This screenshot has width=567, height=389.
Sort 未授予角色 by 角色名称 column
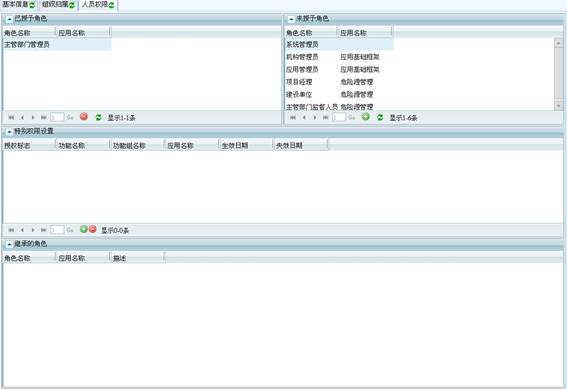click(x=311, y=33)
